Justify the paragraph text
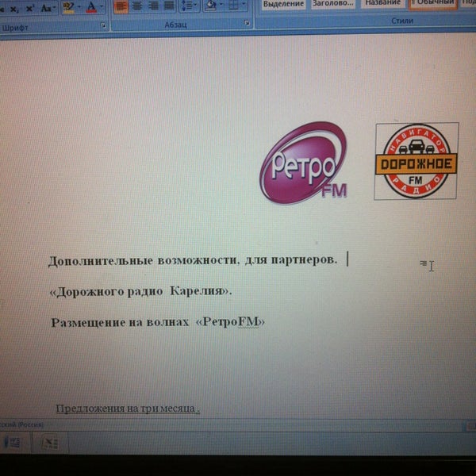Viewport: 476px width, 476px height. click(169, 6)
